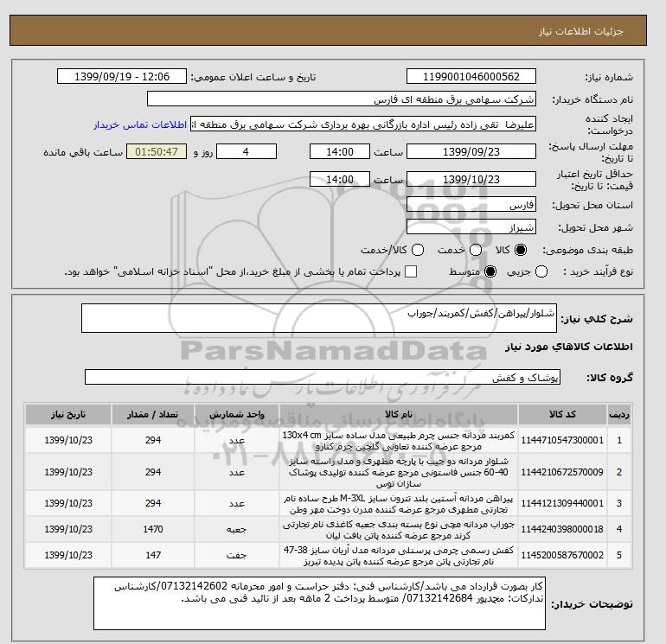This screenshot has width=666, height=644.
Task: Select the کالا radio button
Action: (521, 250)
